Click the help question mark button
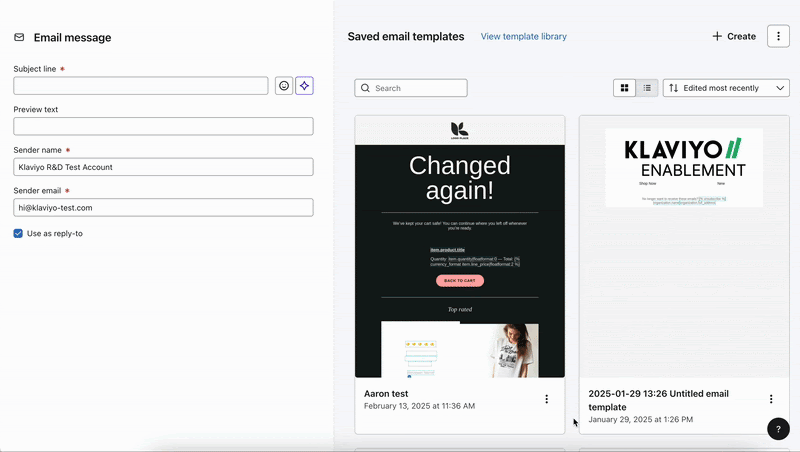Screen dimensions: 800x452 pyautogui.click(x=778, y=429)
